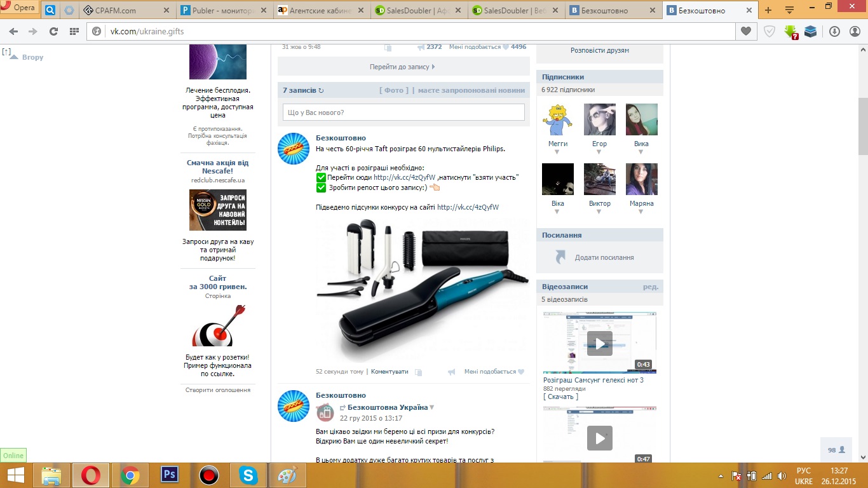Viewport: 868px width, 488px height.
Task: Open File Explorer from taskbar
Action: coord(51,475)
